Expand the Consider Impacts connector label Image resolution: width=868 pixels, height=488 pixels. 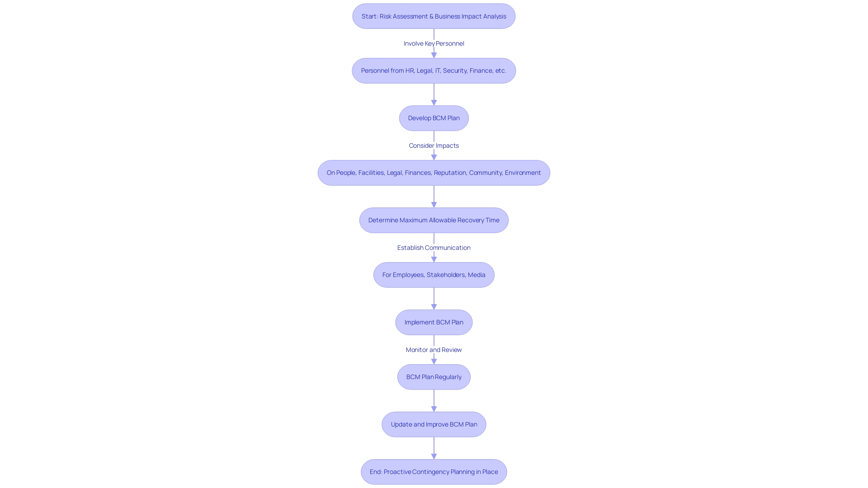click(x=434, y=145)
